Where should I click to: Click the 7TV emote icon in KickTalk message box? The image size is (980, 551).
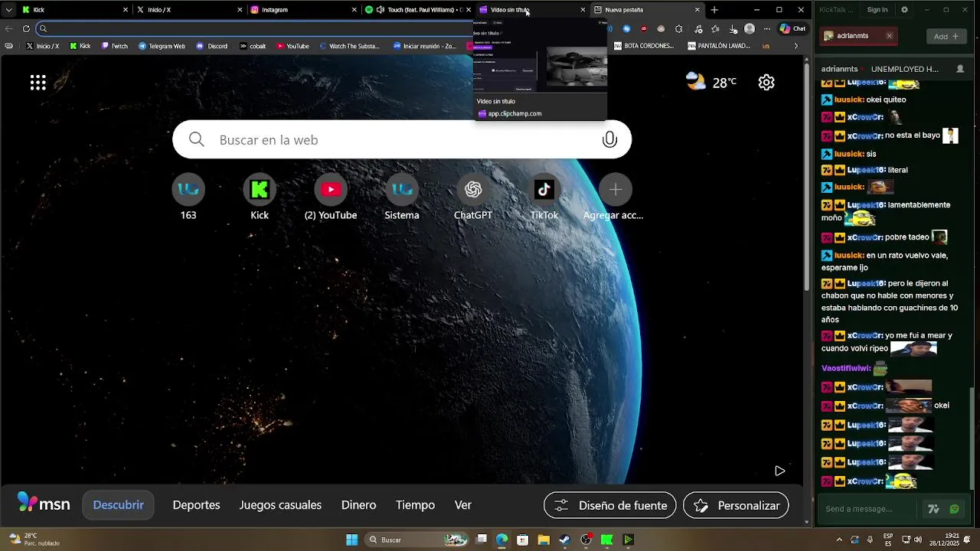pos(933,509)
